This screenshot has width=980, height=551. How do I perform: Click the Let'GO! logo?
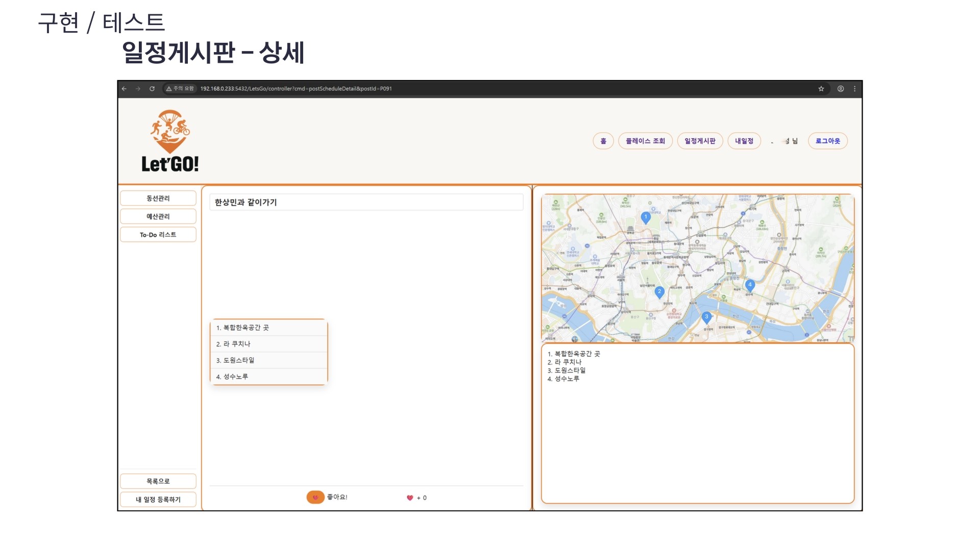tap(170, 141)
